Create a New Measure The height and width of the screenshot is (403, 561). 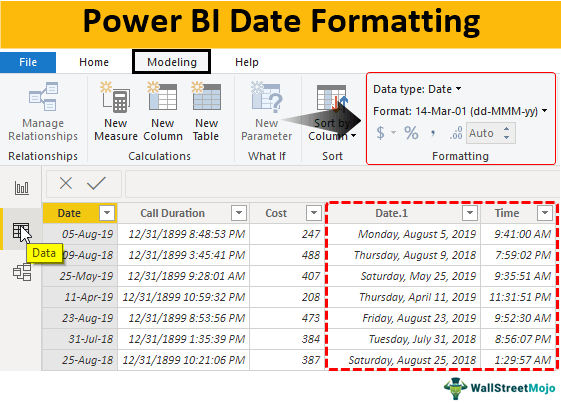pyautogui.click(x=115, y=111)
